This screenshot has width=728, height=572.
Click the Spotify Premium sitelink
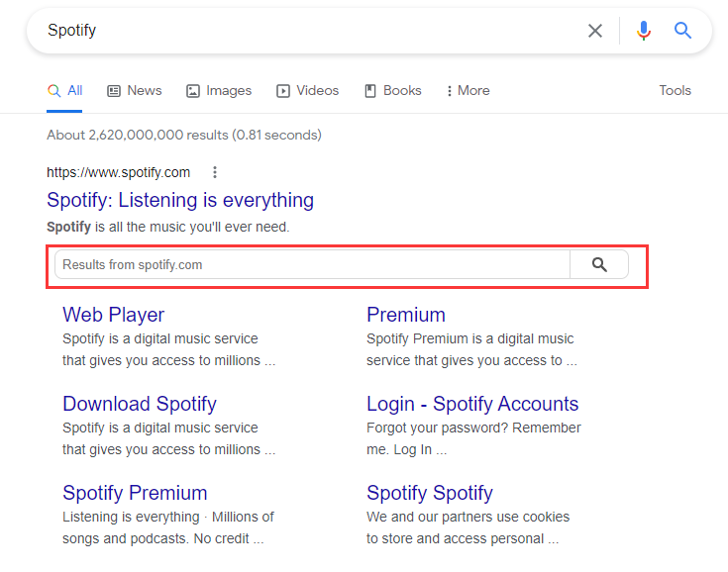[135, 493]
